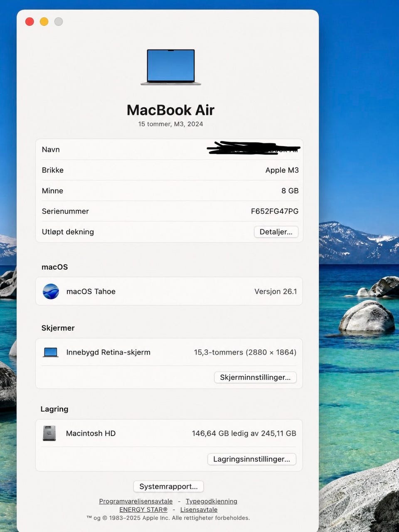The image size is (399, 532).
Task: Click the MacBook Air laptop illustration
Action: tap(171, 67)
